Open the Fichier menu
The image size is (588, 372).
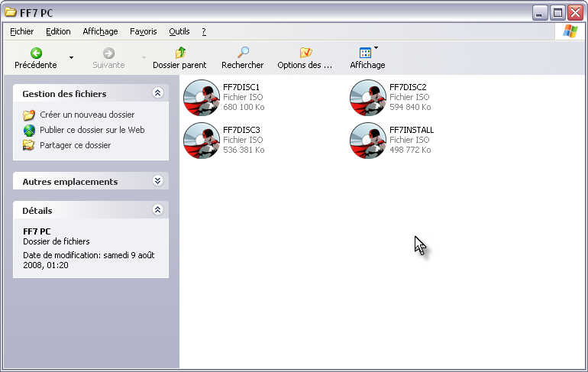(x=22, y=31)
